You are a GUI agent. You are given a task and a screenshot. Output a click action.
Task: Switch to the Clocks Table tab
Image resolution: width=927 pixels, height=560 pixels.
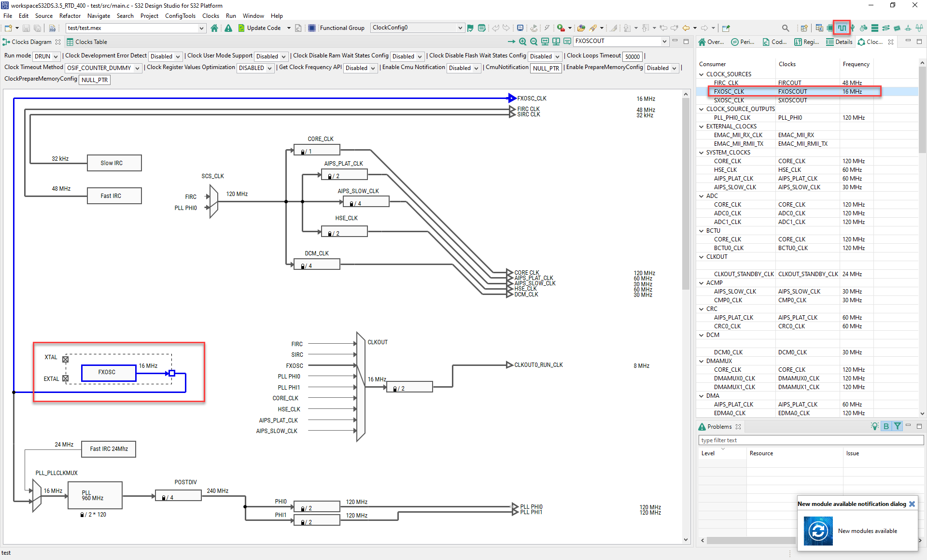87,42
